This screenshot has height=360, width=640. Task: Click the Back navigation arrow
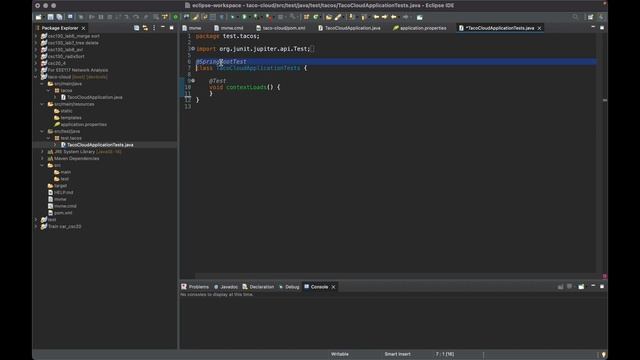pyautogui.click(x=394, y=17)
